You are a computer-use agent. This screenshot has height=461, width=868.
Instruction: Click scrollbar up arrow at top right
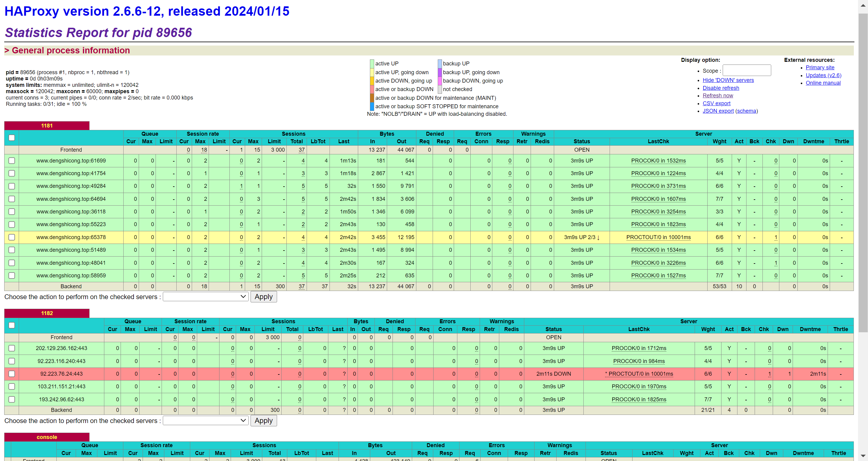[x=863, y=5]
